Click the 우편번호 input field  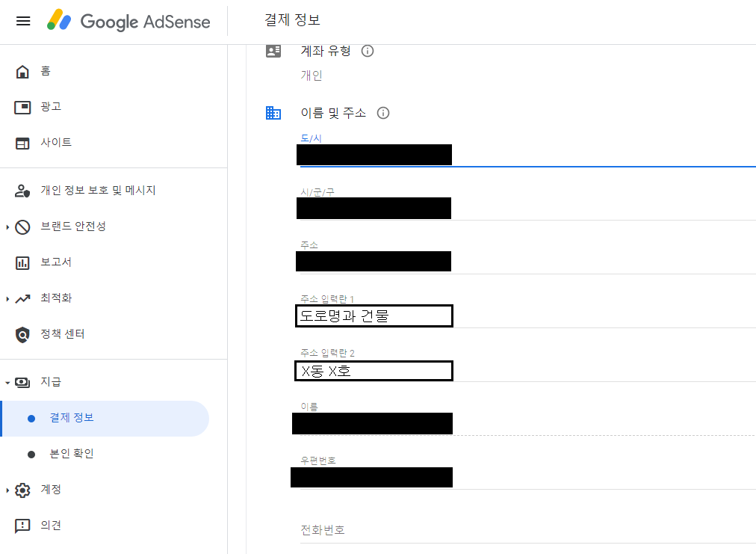527,478
